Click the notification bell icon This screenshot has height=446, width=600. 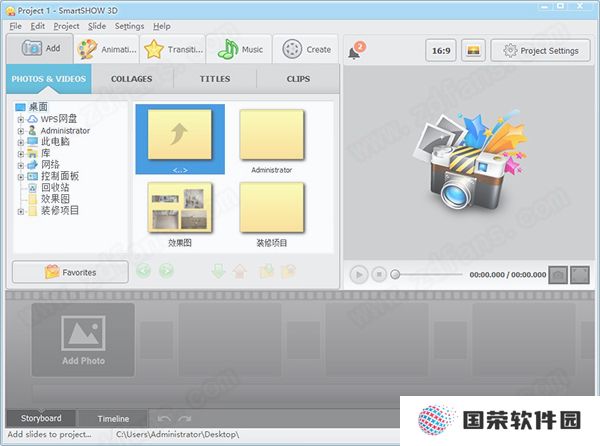point(356,51)
